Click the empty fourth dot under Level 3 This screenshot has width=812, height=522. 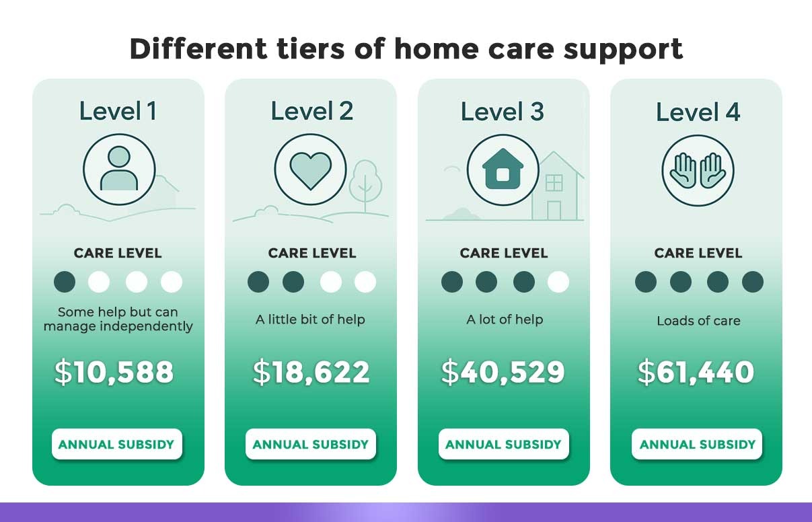click(558, 281)
